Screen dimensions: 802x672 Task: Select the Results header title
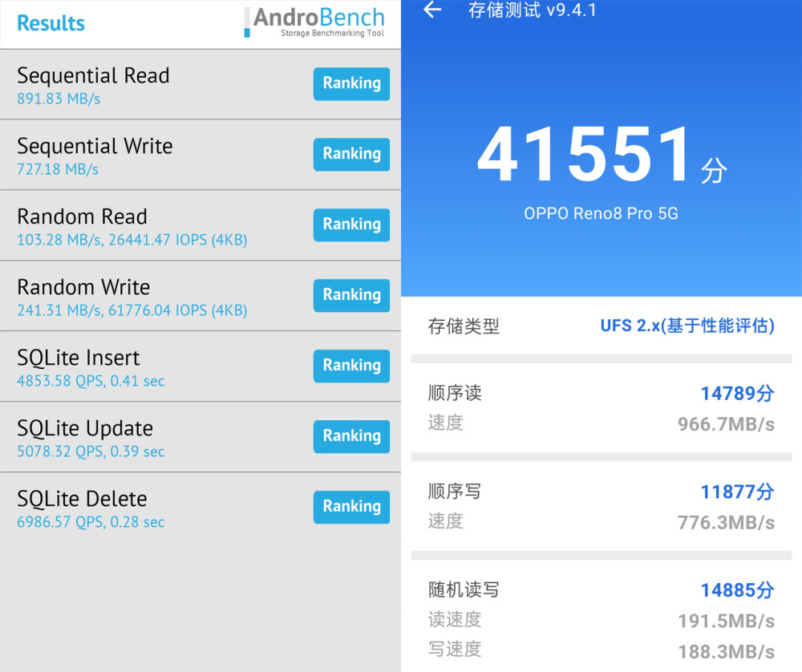[x=51, y=23]
